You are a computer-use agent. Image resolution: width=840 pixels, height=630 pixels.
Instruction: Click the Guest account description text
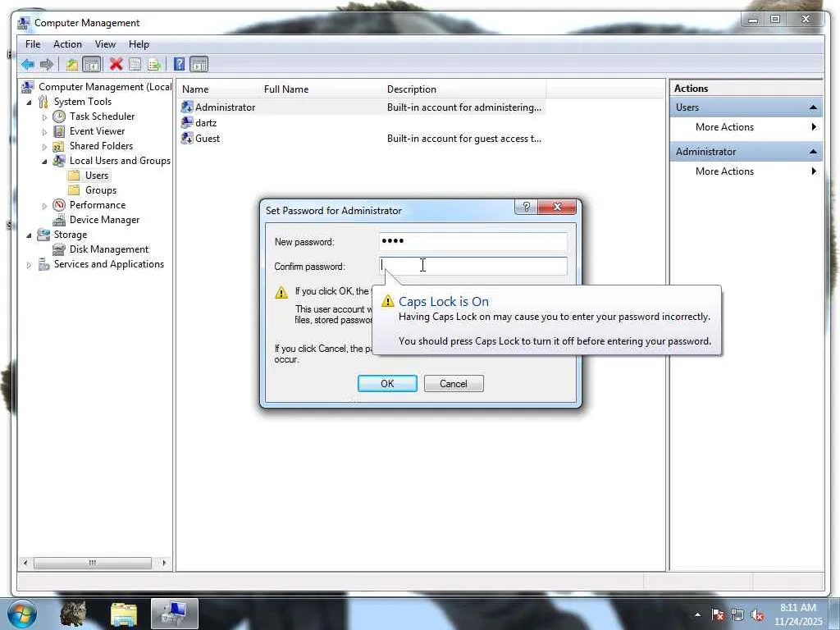pyautogui.click(x=464, y=138)
